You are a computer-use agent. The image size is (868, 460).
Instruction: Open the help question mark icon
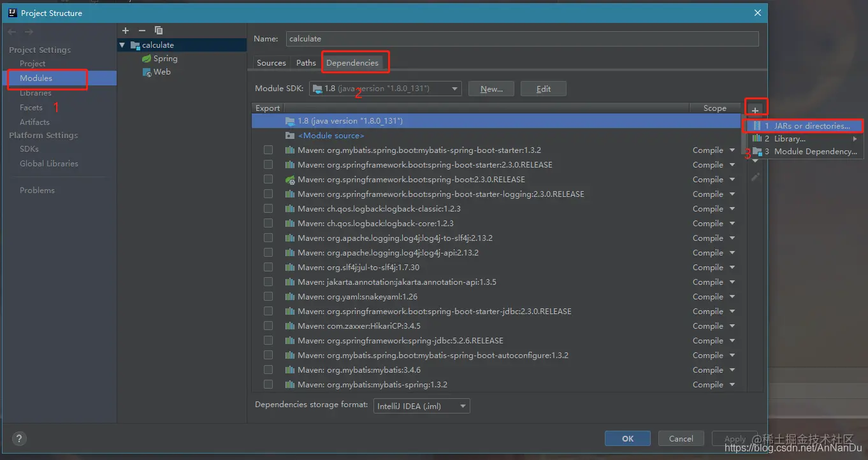(19, 438)
